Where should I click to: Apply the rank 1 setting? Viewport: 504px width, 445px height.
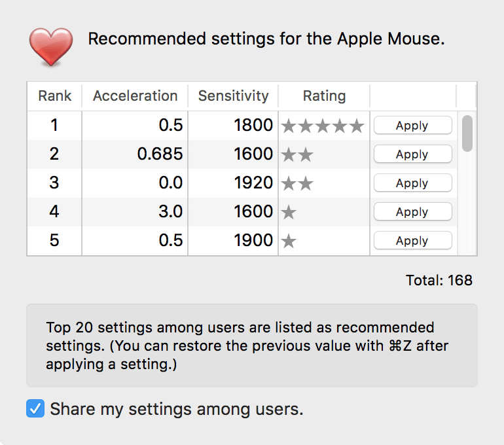click(412, 126)
